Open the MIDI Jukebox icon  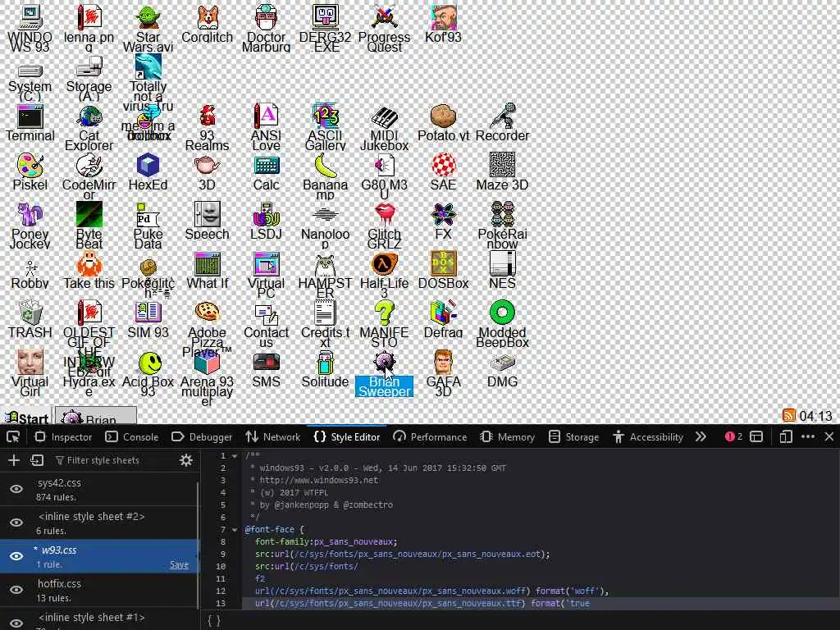point(384,127)
